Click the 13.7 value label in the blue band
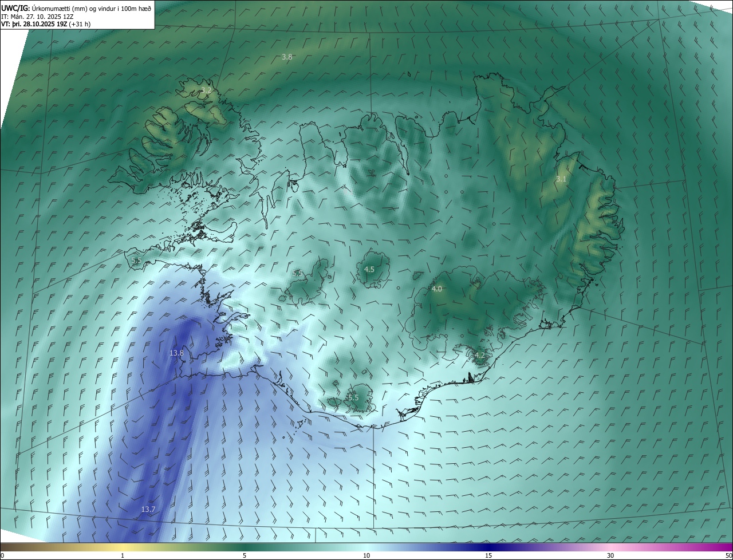This screenshot has height=560, width=733. click(148, 509)
